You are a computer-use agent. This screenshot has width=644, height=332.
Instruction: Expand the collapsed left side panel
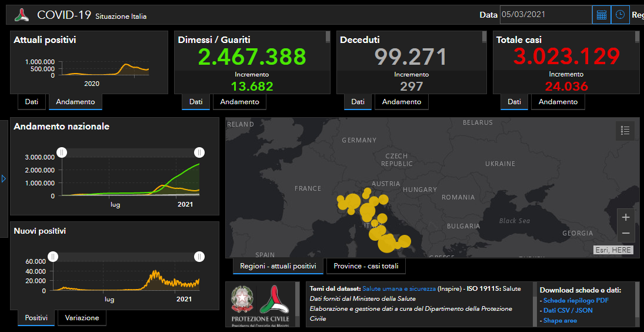(x=4, y=178)
